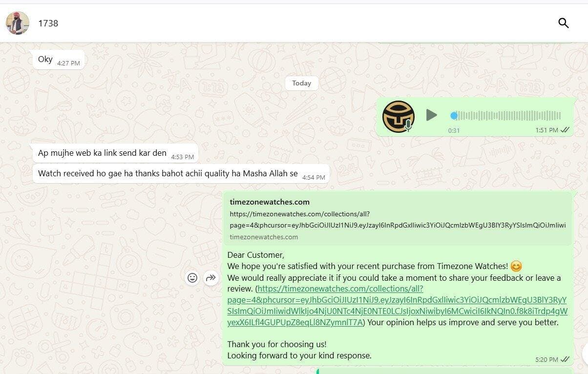The image size is (588, 374).
Task: Click the Timezone Watches logo on voice note
Action: (x=398, y=117)
